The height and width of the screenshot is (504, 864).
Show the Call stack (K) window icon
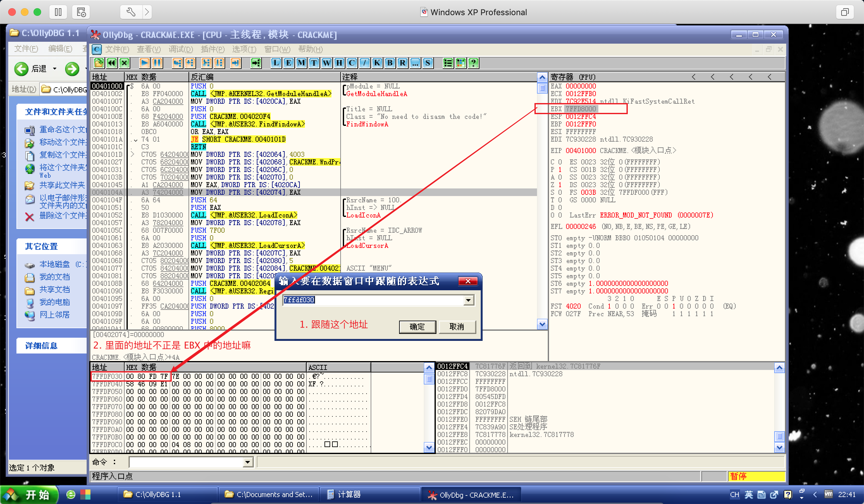coord(377,63)
